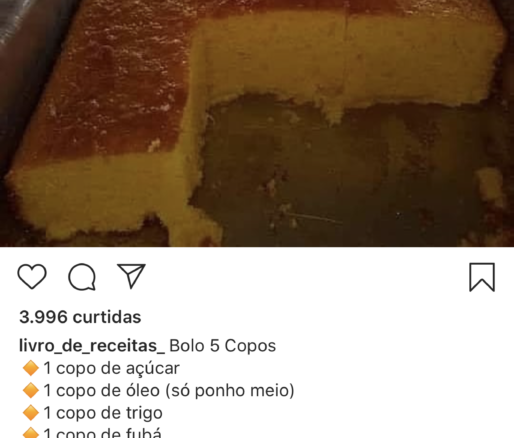The image size is (514, 438).
Task: Click the orange diamond beside fubá
Action: (x=31, y=433)
